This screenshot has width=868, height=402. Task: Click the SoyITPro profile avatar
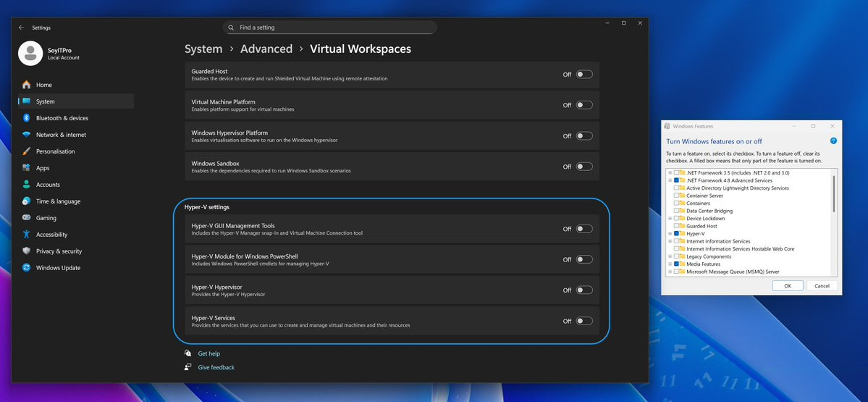tap(30, 53)
